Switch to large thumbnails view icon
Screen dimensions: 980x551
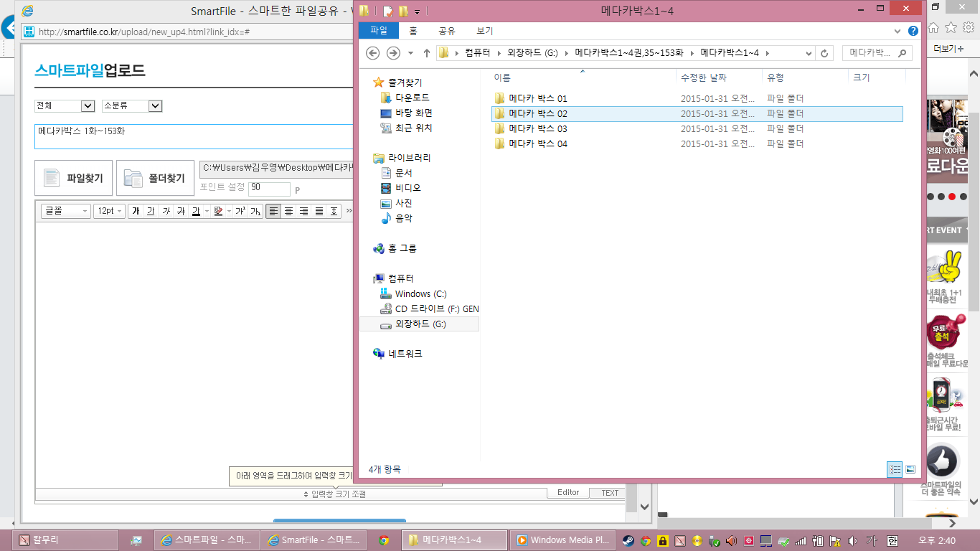(x=910, y=469)
